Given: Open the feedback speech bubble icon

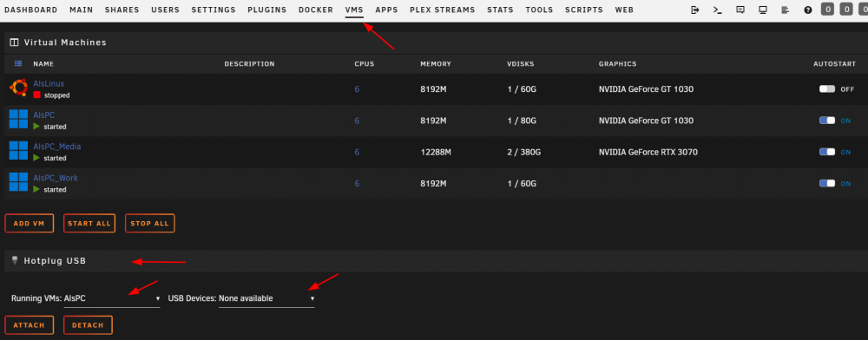Looking at the screenshot, I should [740, 10].
